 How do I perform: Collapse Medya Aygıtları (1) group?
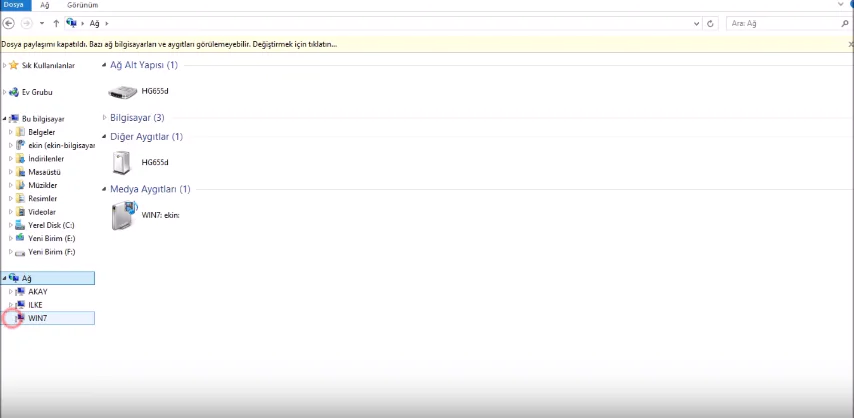(105, 190)
